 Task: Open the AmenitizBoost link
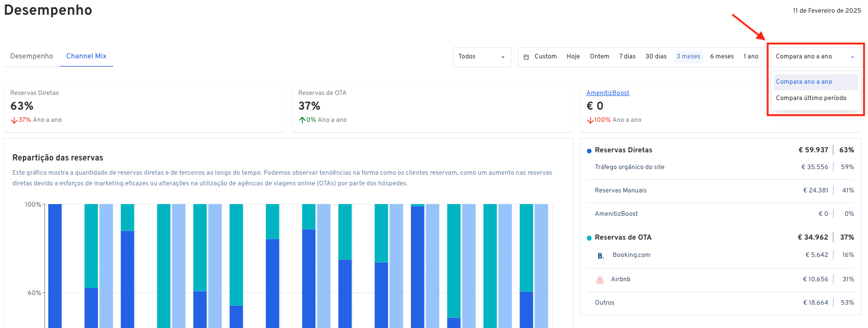click(608, 93)
